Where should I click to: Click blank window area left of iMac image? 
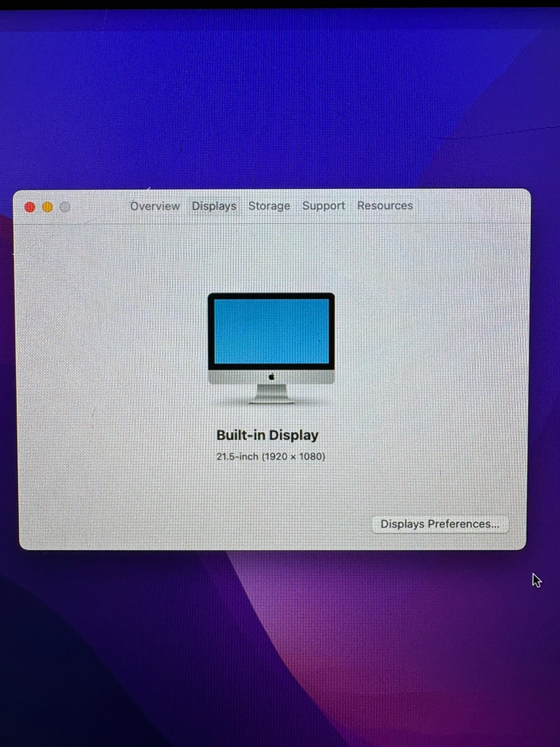(x=114, y=348)
